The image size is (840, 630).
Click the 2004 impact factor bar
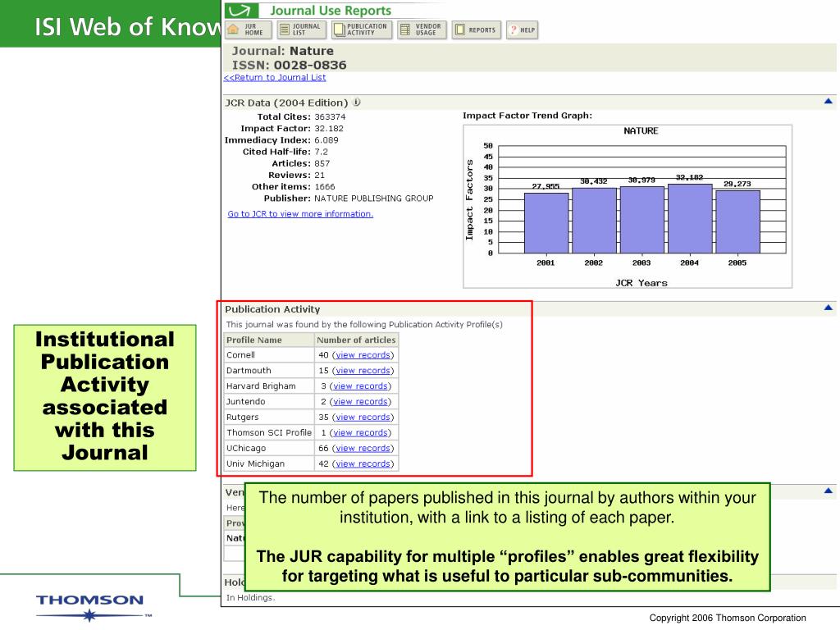click(x=690, y=218)
